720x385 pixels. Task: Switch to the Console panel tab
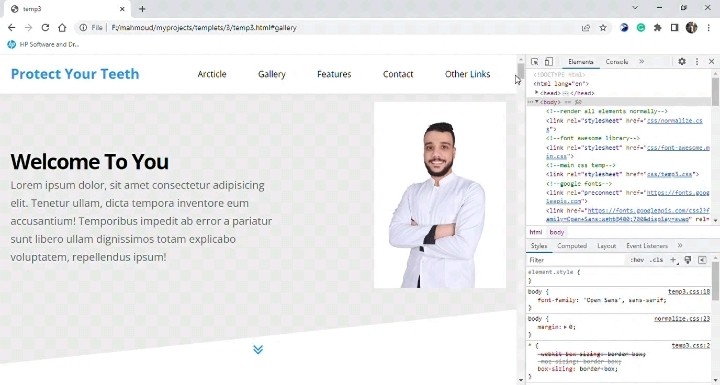[616, 62]
